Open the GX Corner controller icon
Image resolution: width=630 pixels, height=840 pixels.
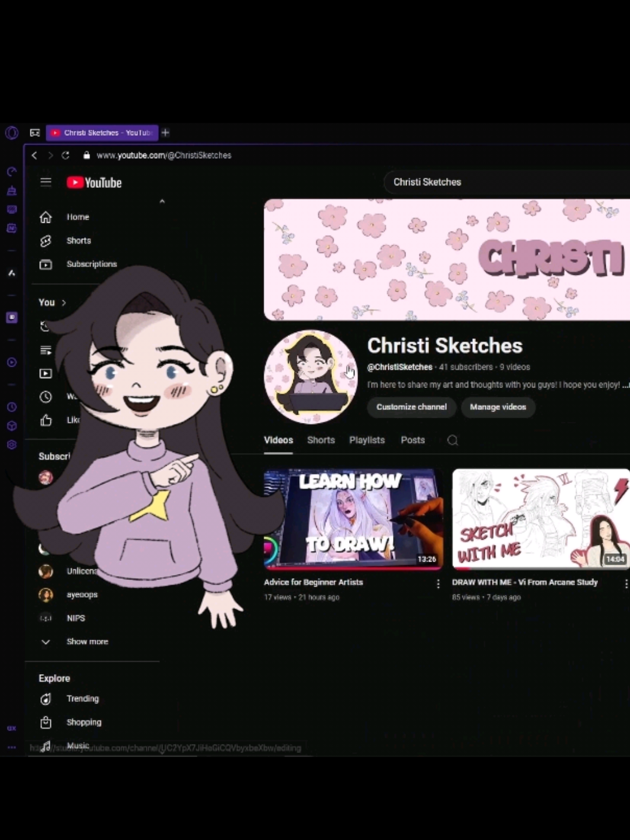pos(35,133)
